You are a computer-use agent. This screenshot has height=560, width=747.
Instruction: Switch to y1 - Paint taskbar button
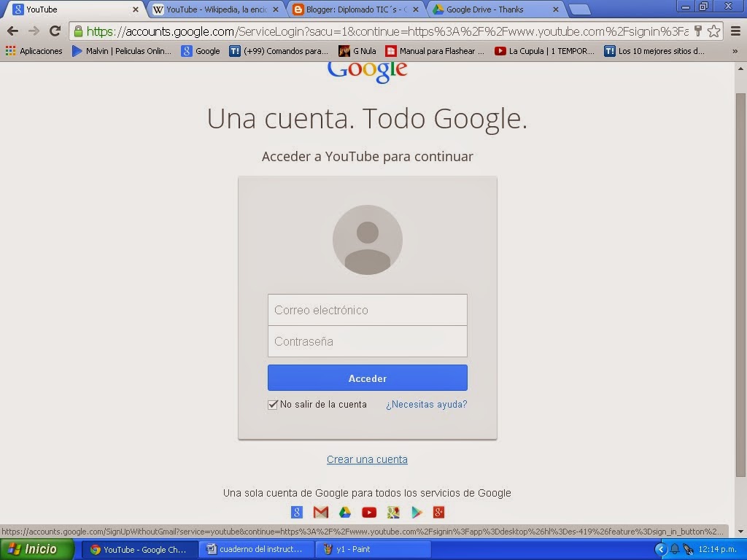coord(373,550)
